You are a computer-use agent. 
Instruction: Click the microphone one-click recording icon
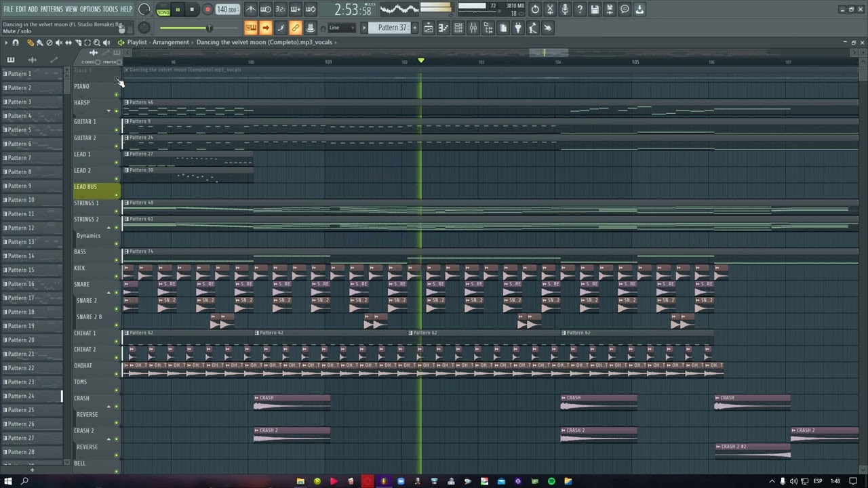pos(565,9)
